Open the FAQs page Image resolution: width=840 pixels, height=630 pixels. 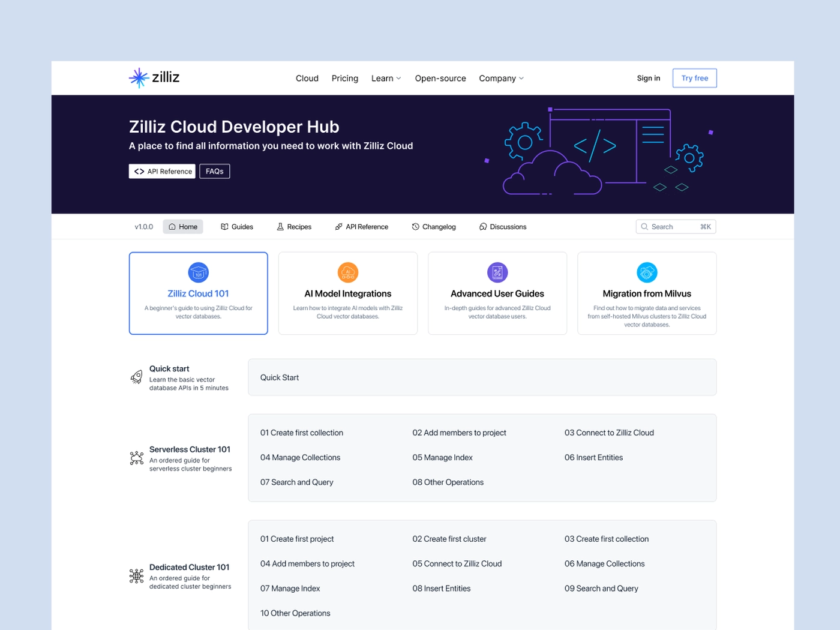click(x=214, y=171)
